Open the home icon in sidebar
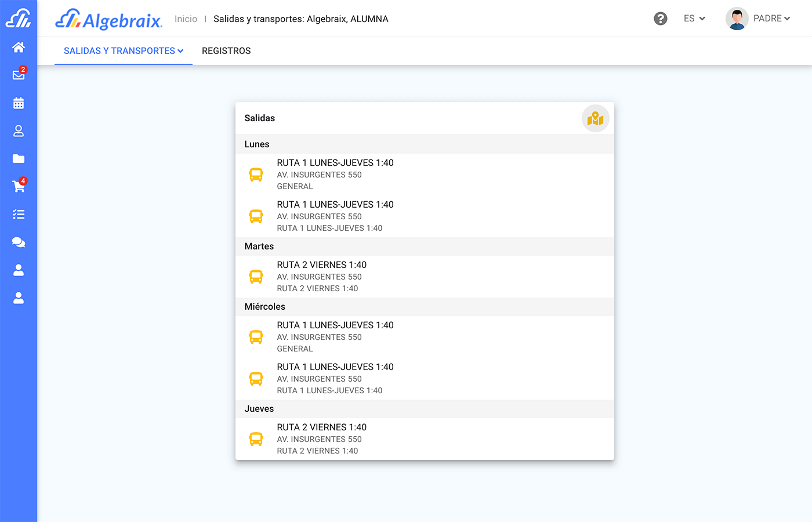Image resolution: width=812 pixels, height=522 pixels. [x=19, y=48]
